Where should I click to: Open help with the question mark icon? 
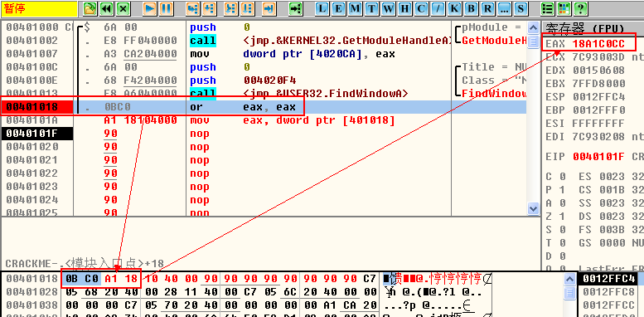click(579, 8)
